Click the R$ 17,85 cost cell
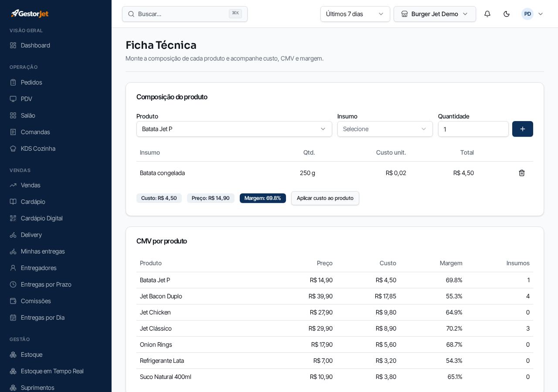The width and height of the screenshot is (558, 392). (x=385, y=296)
